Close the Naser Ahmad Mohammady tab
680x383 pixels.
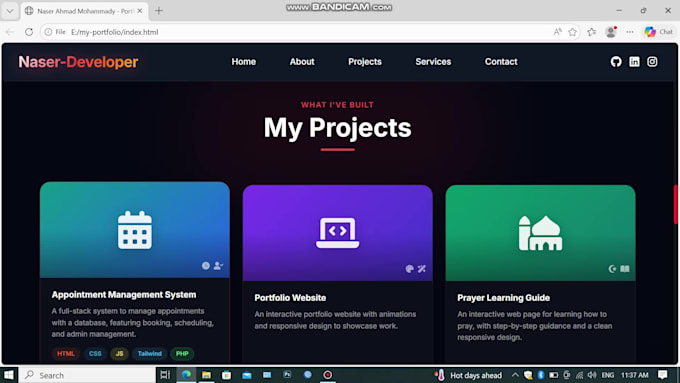coord(140,11)
